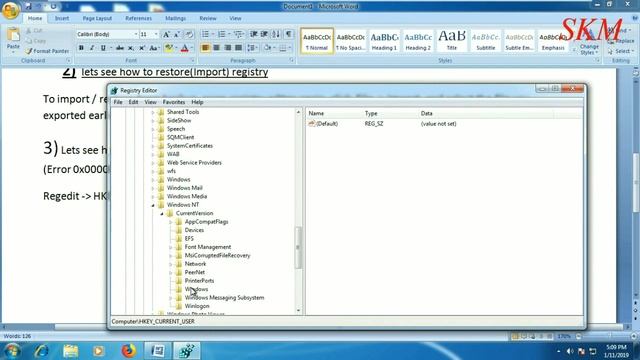Click the Windows Start button
640x360 pixels.
(x=12, y=351)
